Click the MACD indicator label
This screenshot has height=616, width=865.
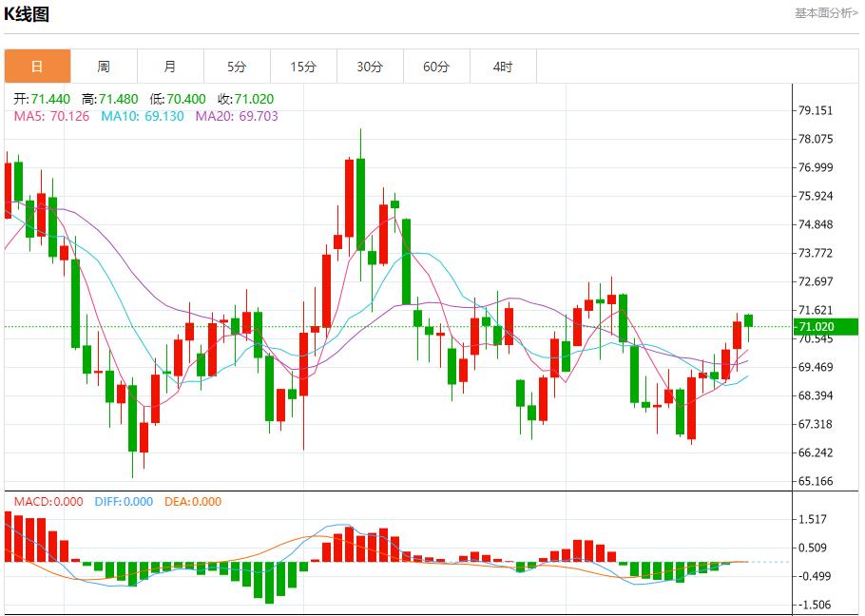point(48,502)
